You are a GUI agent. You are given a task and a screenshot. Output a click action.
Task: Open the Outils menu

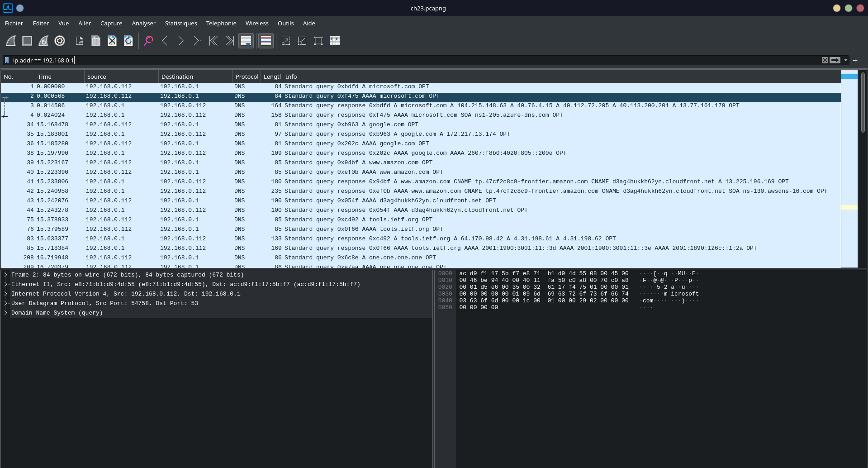[x=285, y=23]
